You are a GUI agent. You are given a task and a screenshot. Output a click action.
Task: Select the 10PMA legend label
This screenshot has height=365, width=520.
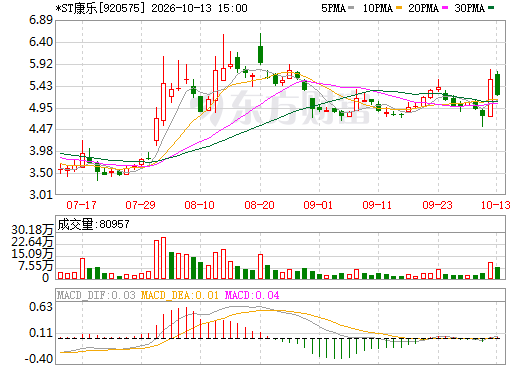tap(378, 8)
